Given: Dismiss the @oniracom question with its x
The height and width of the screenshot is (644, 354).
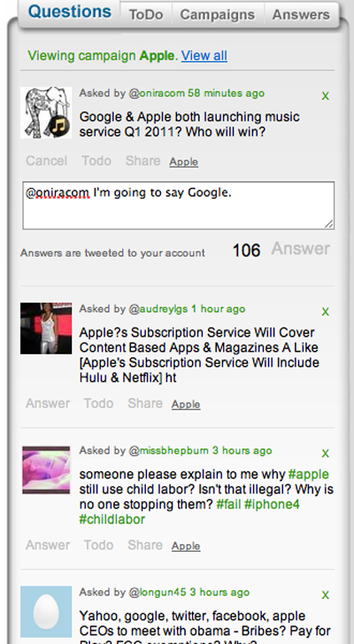Looking at the screenshot, I should pos(326,96).
